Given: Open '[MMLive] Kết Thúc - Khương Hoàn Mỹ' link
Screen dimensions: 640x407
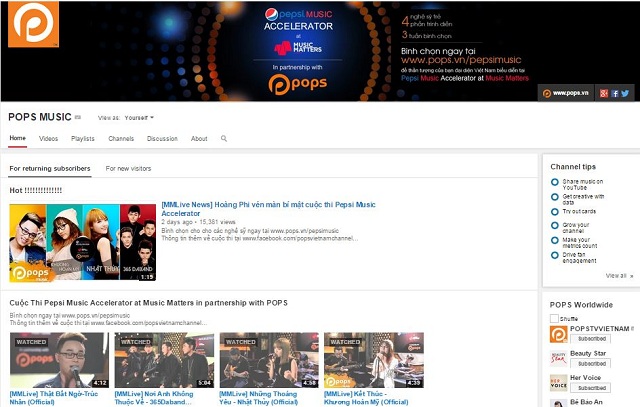Looking at the screenshot, I should [366, 398].
